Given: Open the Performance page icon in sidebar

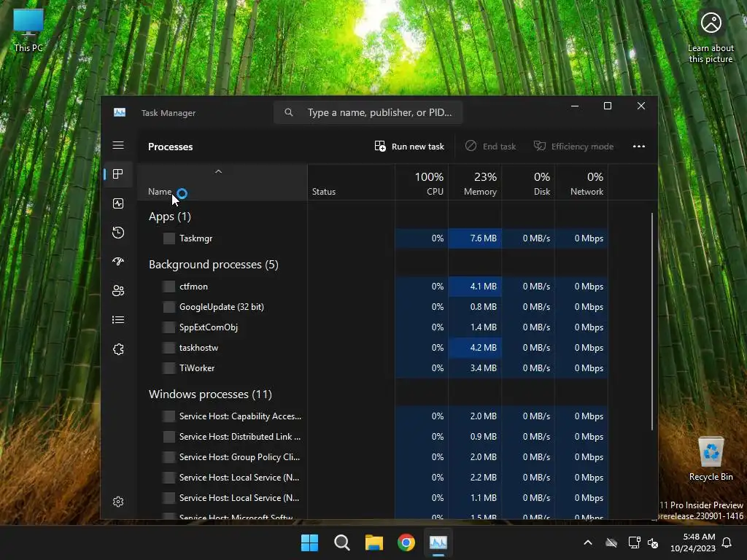Looking at the screenshot, I should point(118,204).
